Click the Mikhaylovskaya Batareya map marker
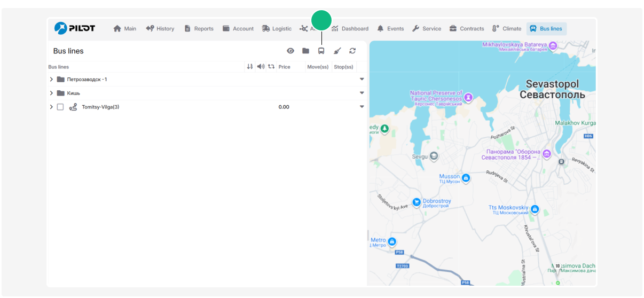Image resolution: width=644 pixels, height=298 pixels. click(x=553, y=46)
